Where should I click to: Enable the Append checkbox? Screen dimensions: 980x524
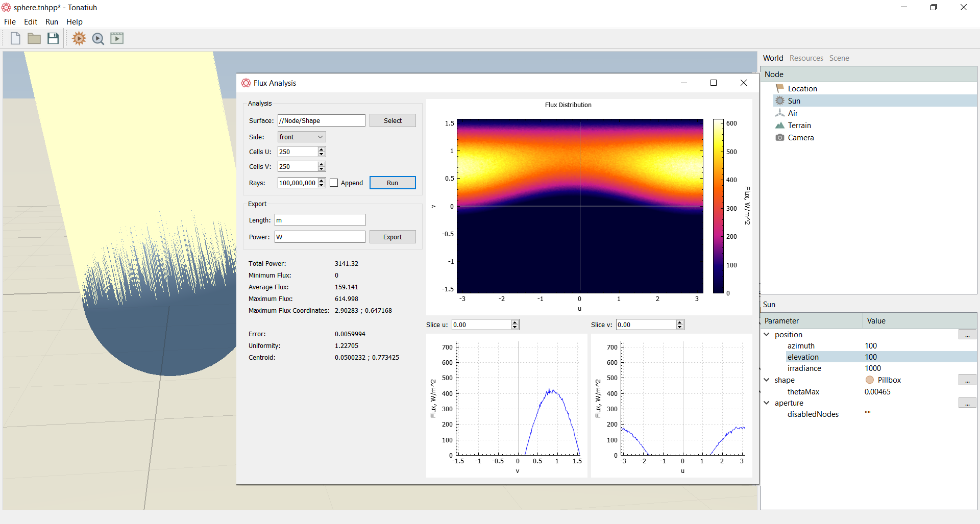point(334,183)
